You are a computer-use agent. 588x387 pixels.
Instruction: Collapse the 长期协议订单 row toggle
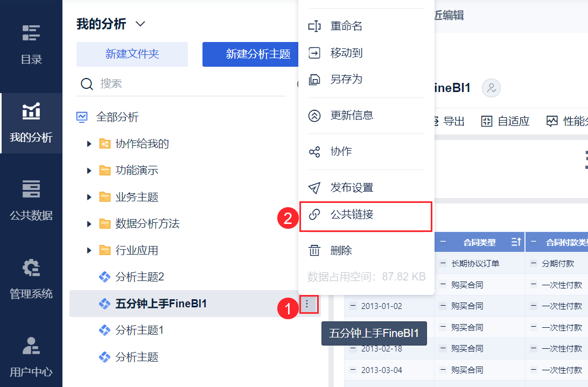(443, 263)
